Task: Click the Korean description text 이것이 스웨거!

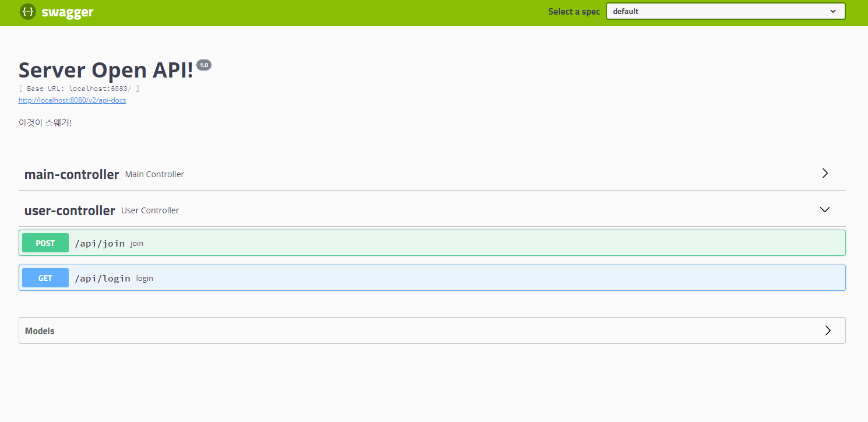Action: (45, 123)
